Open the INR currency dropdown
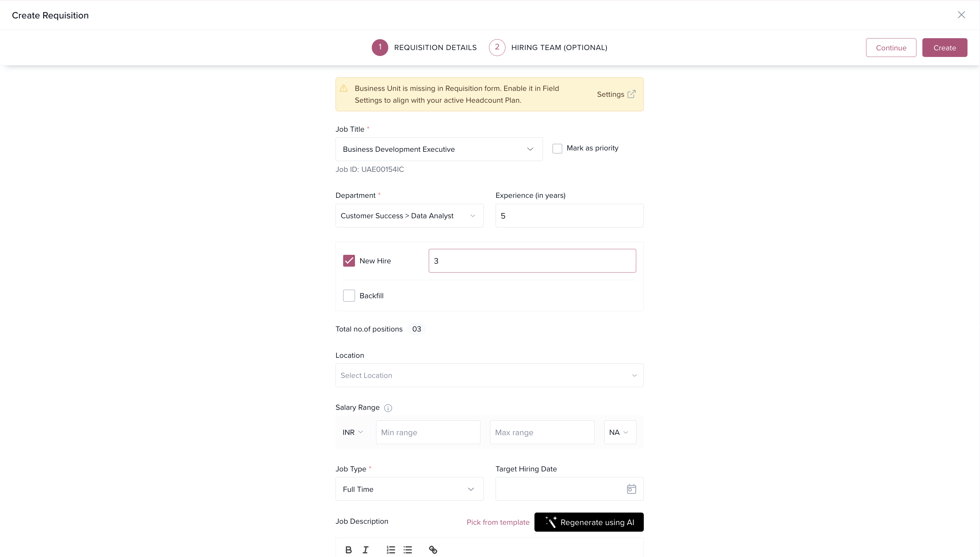The width and height of the screenshot is (980, 557). pos(352,432)
